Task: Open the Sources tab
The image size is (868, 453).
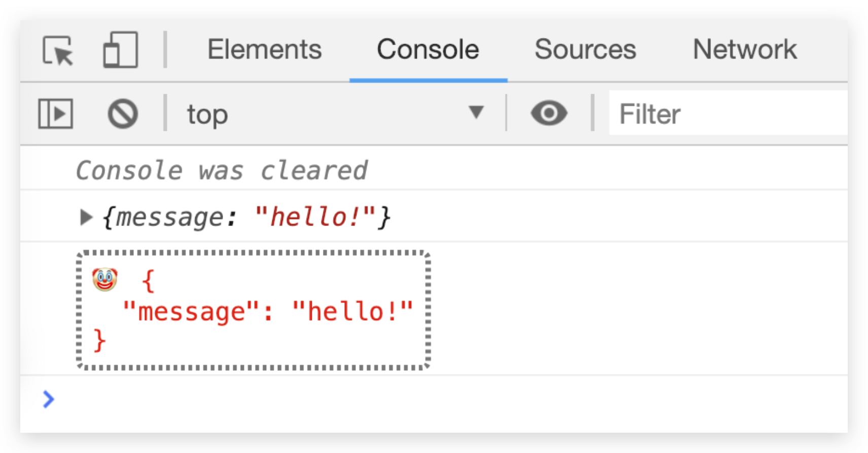Action: point(585,50)
